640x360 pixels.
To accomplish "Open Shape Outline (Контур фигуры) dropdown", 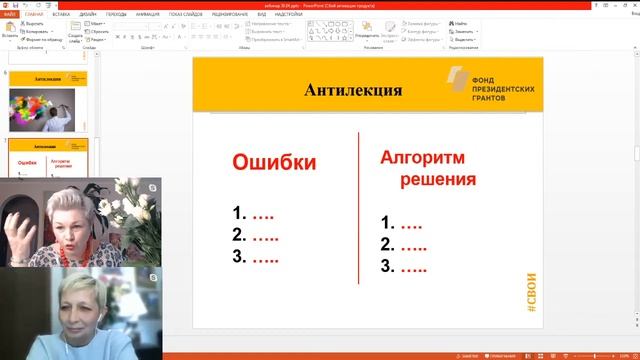I will (x=421, y=31).
